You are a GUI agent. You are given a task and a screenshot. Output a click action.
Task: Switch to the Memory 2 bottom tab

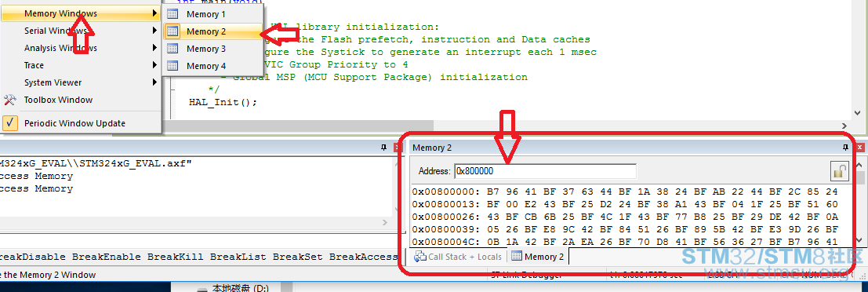tap(538, 257)
